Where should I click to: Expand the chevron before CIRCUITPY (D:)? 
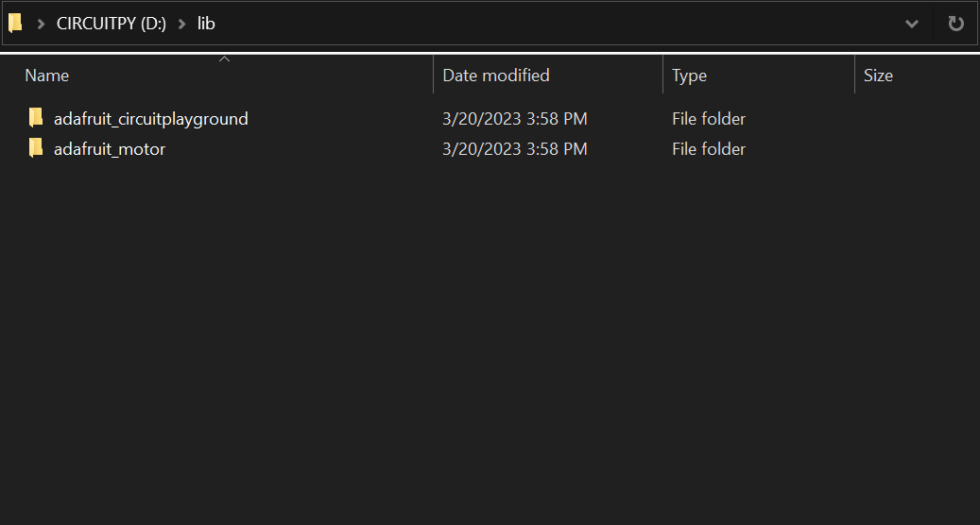(x=41, y=24)
